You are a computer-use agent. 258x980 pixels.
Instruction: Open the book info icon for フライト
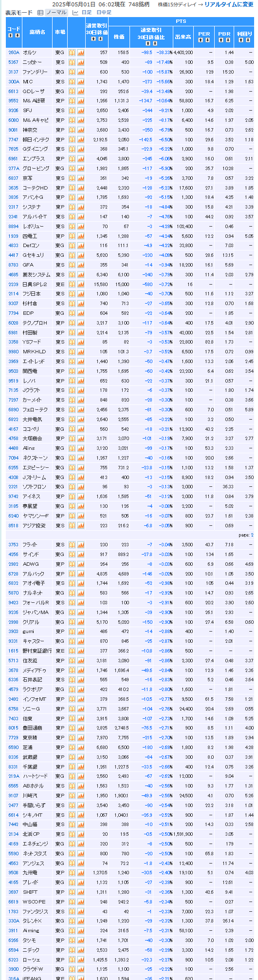click(x=72, y=544)
